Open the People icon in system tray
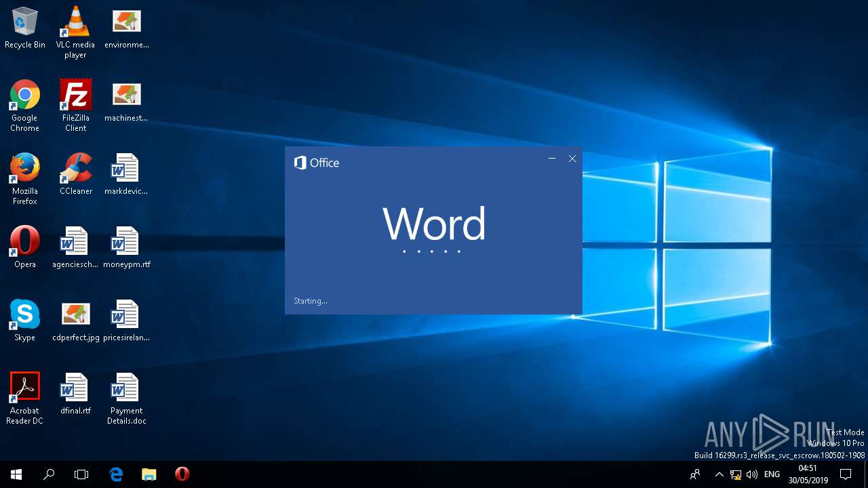The image size is (868, 488). [695, 474]
